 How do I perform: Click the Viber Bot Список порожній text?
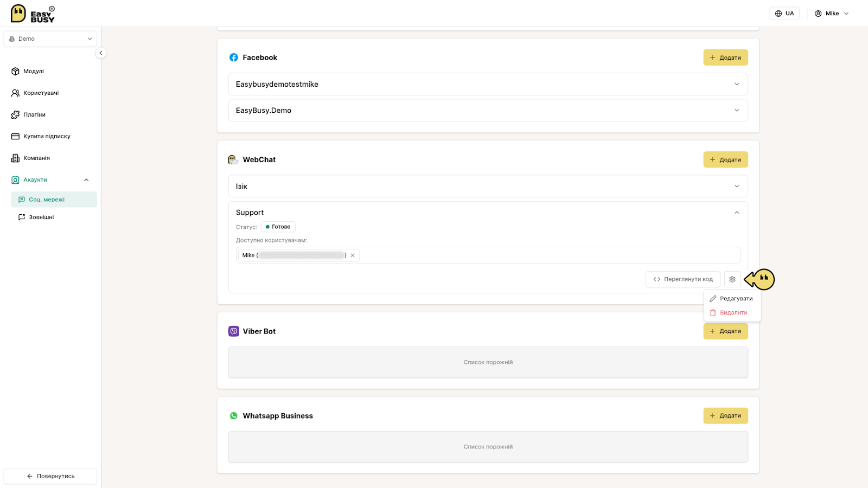tap(488, 362)
